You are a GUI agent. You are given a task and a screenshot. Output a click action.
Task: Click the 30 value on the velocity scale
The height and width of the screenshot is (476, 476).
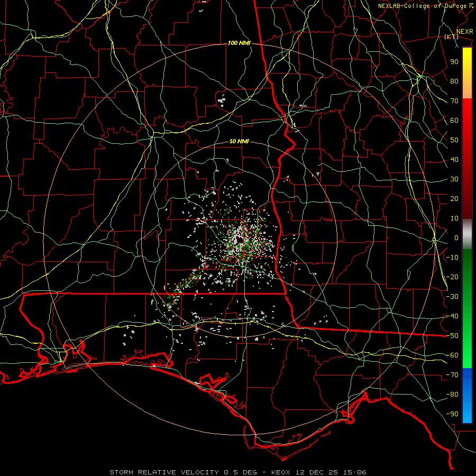454,179
